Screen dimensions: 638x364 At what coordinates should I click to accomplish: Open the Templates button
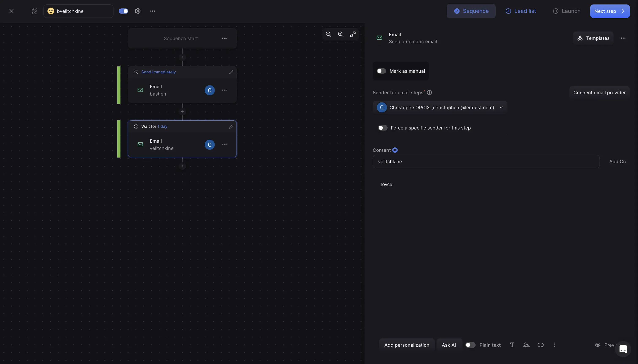593,38
